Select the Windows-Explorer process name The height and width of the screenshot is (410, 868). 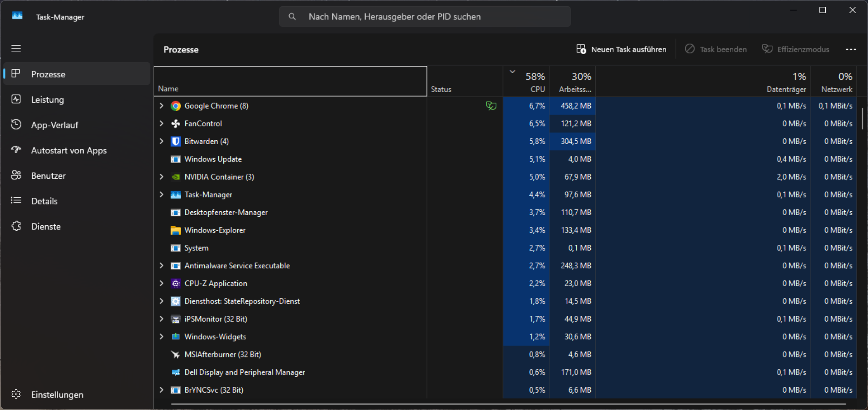tap(215, 230)
